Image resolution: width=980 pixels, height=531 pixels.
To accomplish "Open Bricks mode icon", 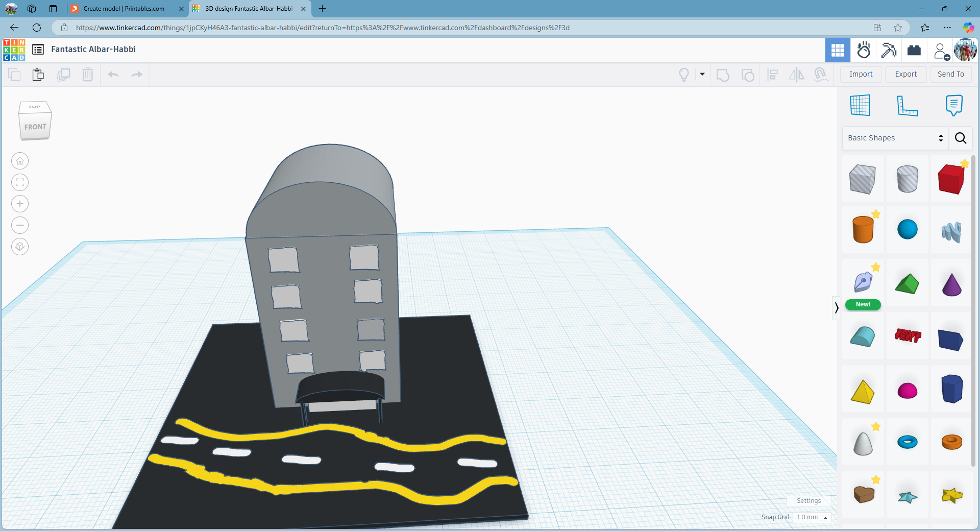I will point(914,50).
